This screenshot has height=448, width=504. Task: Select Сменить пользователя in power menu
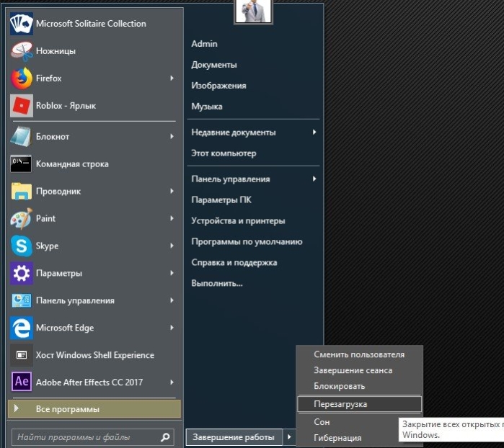click(x=359, y=354)
